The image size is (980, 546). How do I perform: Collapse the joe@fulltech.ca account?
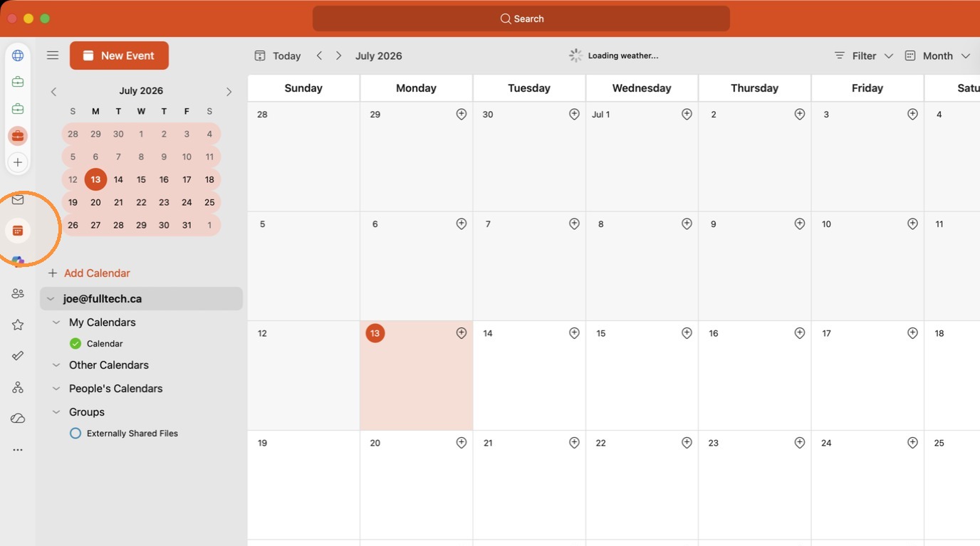51,299
